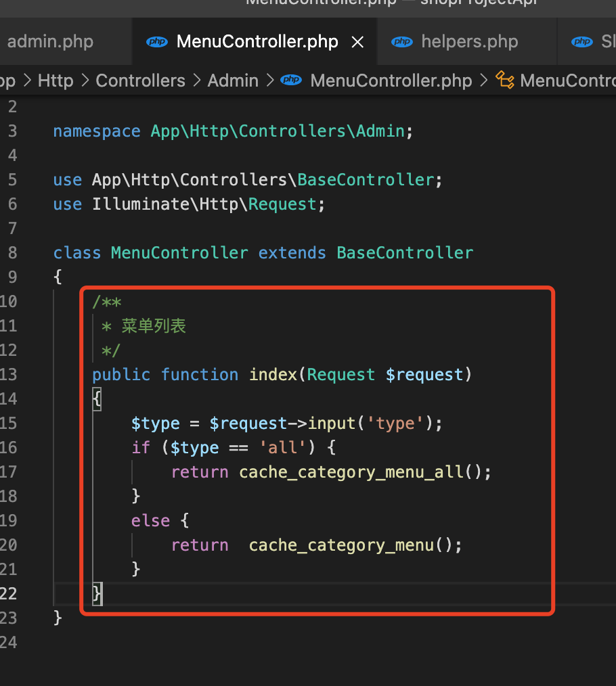Click the index function name
Image resolution: width=616 pixels, height=686 pixels.
pos(273,375)
